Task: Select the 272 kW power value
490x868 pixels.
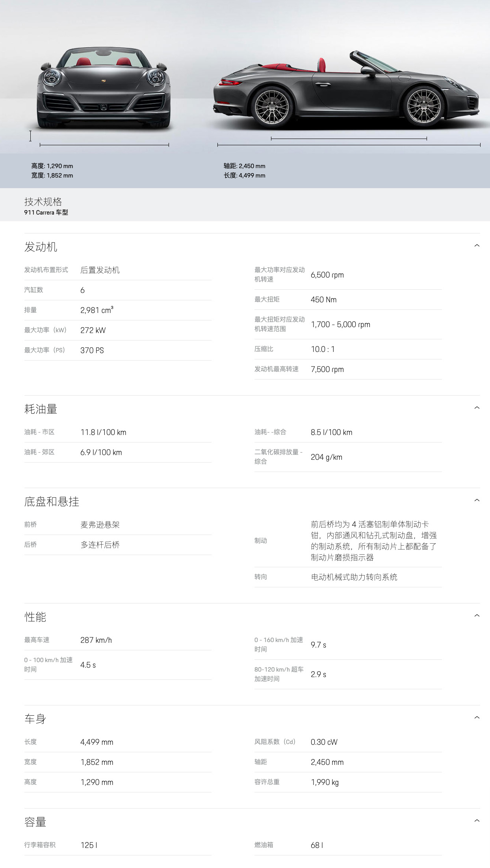Action: [x=93, y=330]
